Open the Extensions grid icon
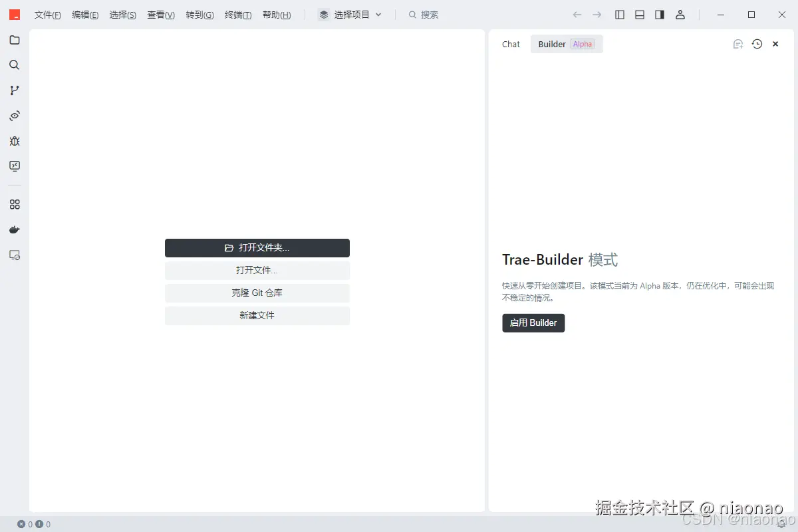Image resolution: width=798 pixels, height=532 pixels. point(15,204)
